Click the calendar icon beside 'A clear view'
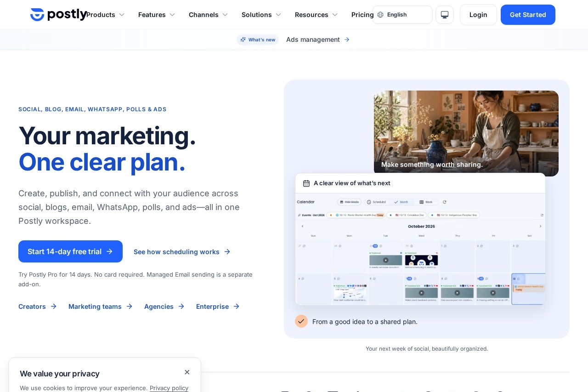This screenshot has height=392, width=588. coord(306,183)
